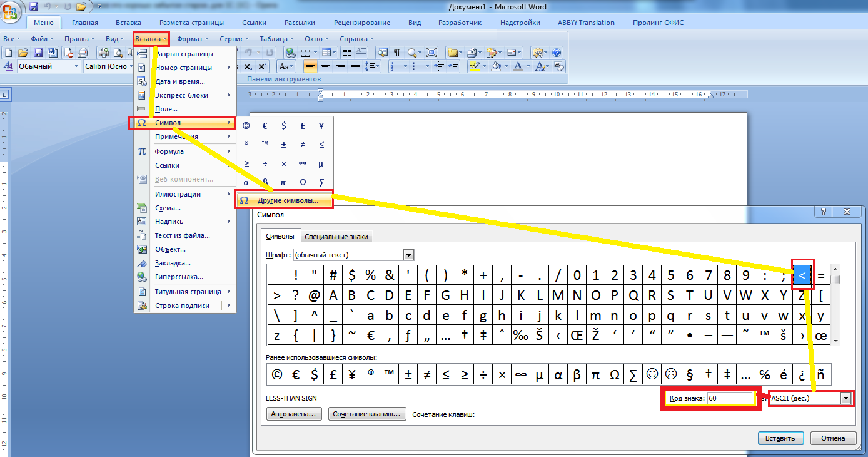Select the highlighted < cell in symbol grid

click(802, 275)
